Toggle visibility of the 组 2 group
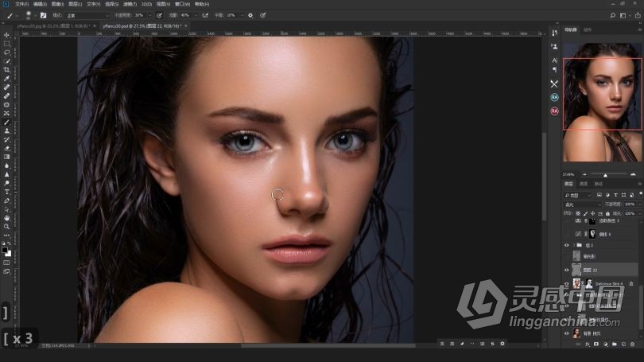The height and width of the screenshot is (362, 644). click(567, 246)
